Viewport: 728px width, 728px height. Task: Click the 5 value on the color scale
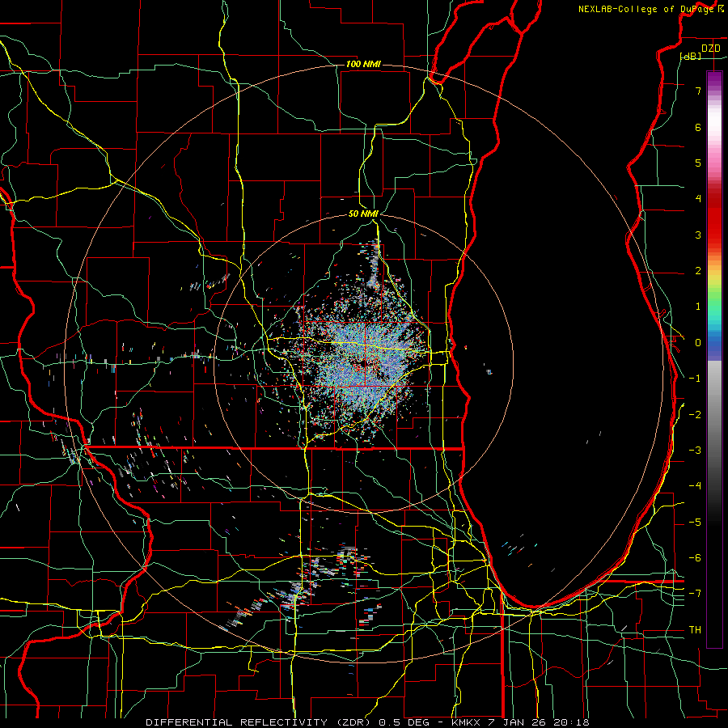[x=698, y=163]
